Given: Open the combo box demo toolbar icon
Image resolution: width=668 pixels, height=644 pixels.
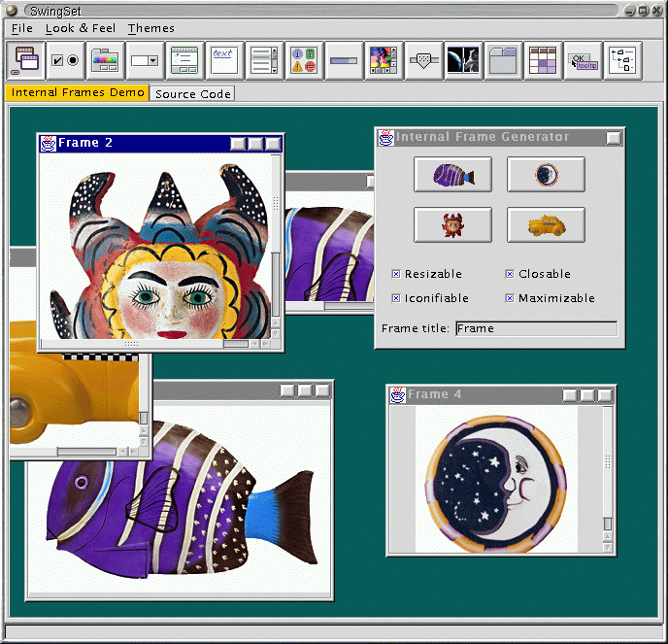Looking at the screenshot, I should point(145,60).
